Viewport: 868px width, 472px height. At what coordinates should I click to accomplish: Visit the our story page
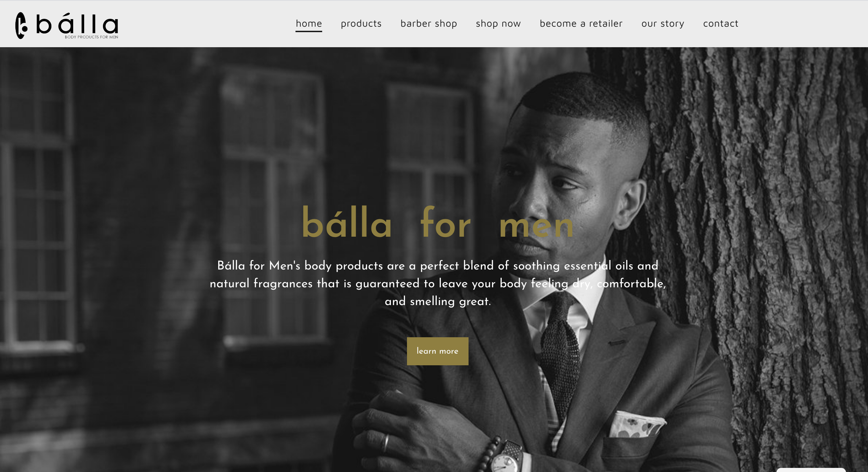pos(663,24)
